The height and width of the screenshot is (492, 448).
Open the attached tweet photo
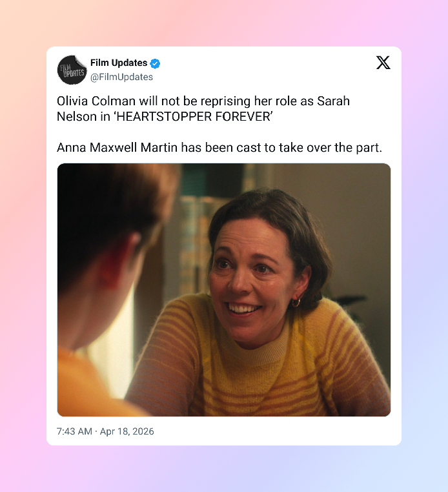click(224, 290)
